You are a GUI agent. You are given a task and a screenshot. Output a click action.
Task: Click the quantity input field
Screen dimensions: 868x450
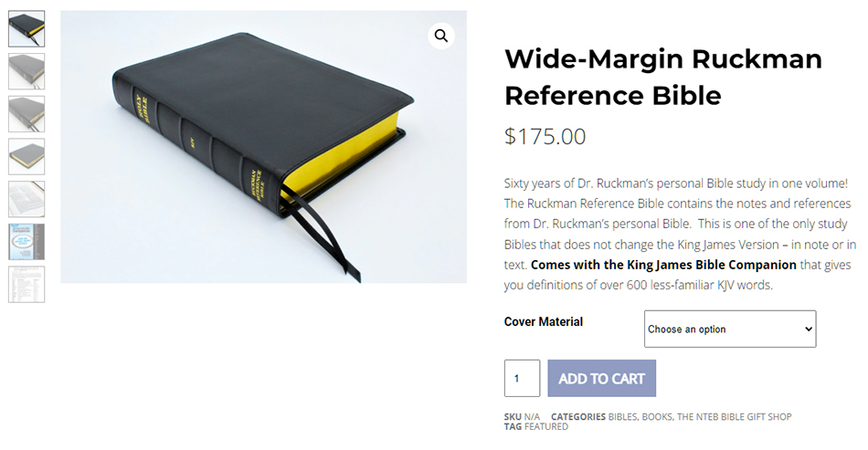(522, 378)
